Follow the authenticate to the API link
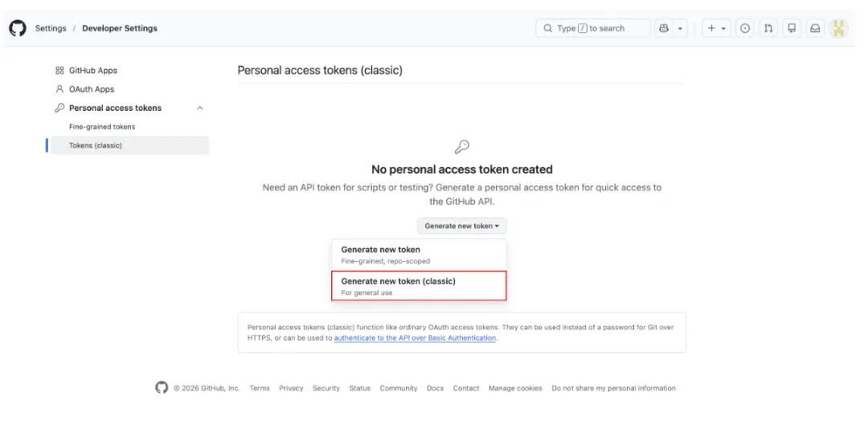 [415, 338]
